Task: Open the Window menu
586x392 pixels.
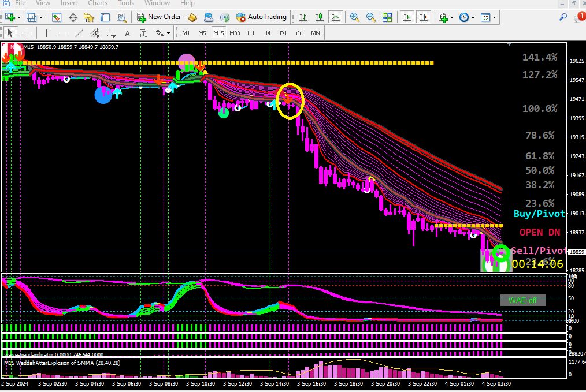Action: [157, 3]
